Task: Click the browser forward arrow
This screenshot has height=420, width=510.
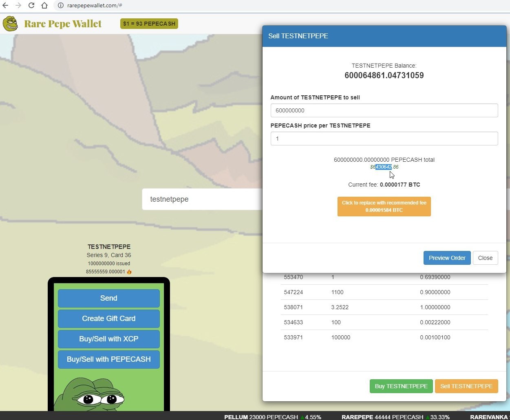Action: [x=18, y=6]
